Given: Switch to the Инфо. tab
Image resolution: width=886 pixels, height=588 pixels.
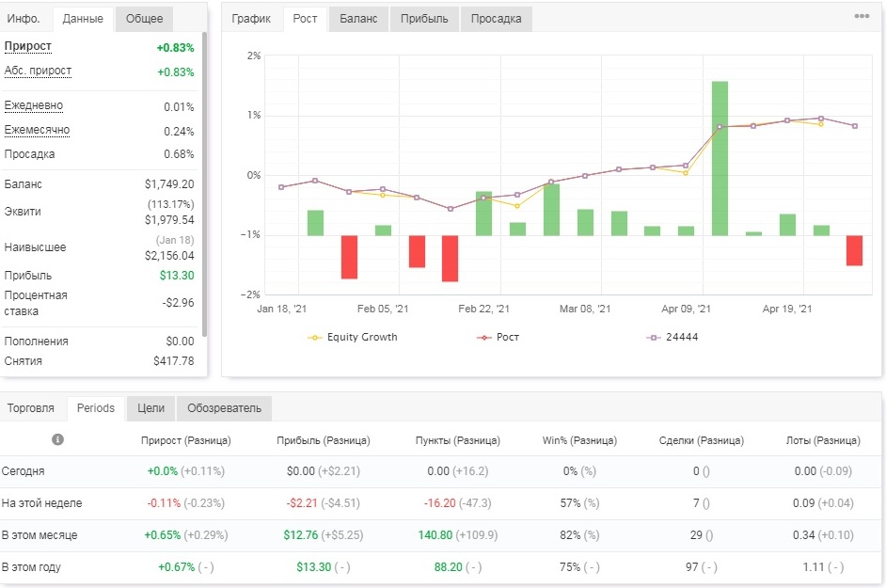Looking at the screenshot, I should point(24,19).
